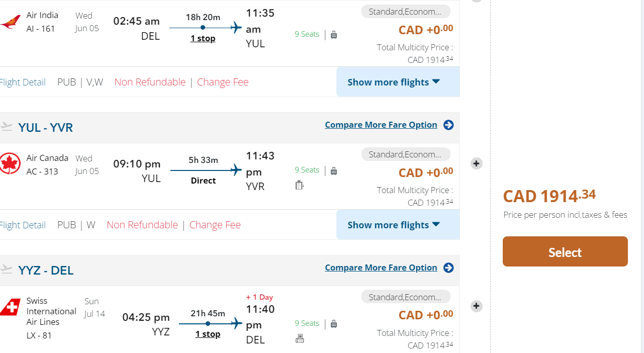Click '1 stop' link on Air India flight
Screen dimensions: 644x353
pyautogui.click(x=203, y=38)
